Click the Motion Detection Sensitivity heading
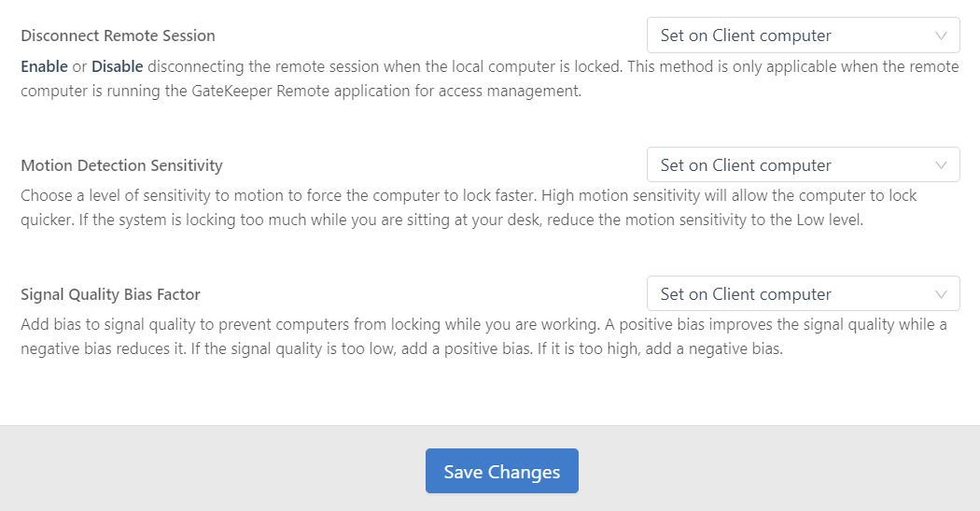 click(121, 165)
